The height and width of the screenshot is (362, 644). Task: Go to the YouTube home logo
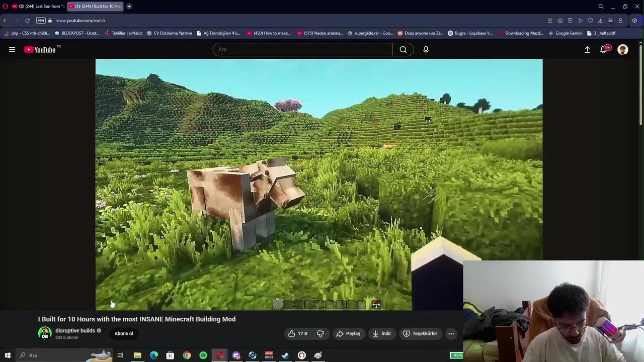40,49
